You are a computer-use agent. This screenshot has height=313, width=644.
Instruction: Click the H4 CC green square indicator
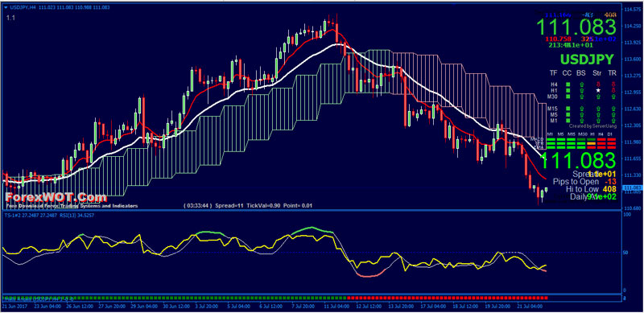point(568,84)
